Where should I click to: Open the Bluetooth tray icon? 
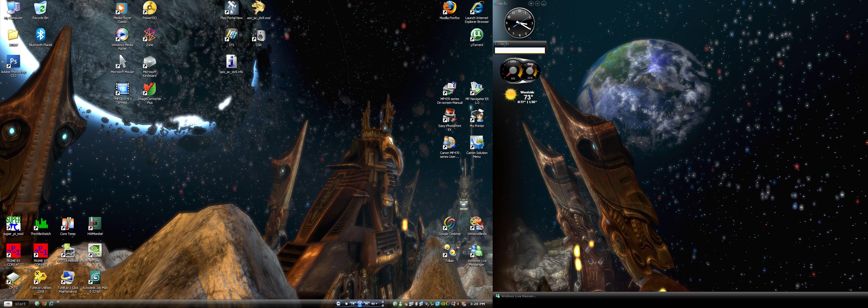coord(416,304)
